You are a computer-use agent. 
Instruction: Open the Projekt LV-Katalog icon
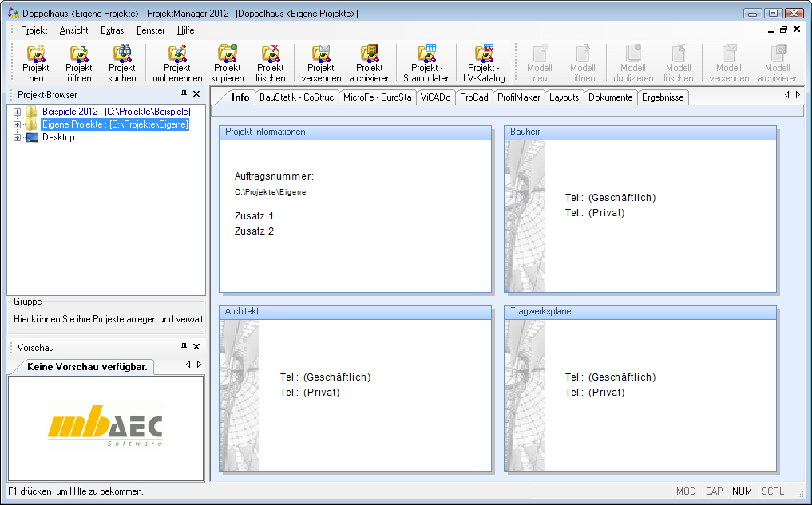484,63
